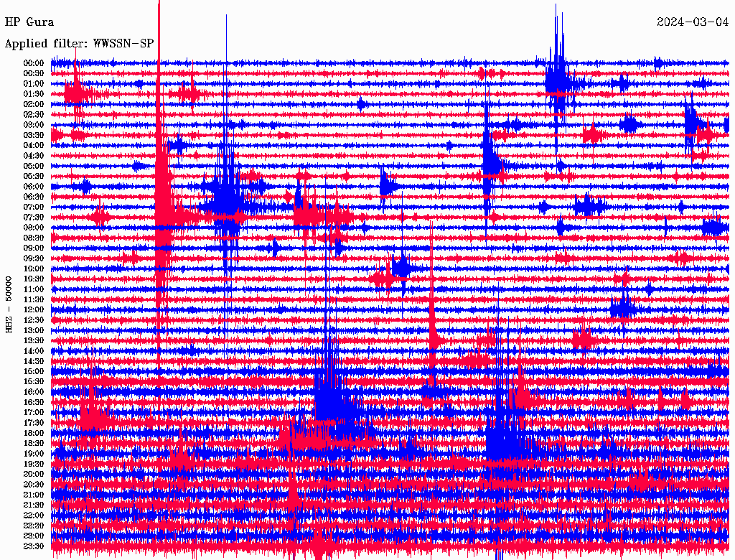Select the 20:00 time row label
Image resolution: width=735 pixels, height=560 pixels.
coord(33,475)
